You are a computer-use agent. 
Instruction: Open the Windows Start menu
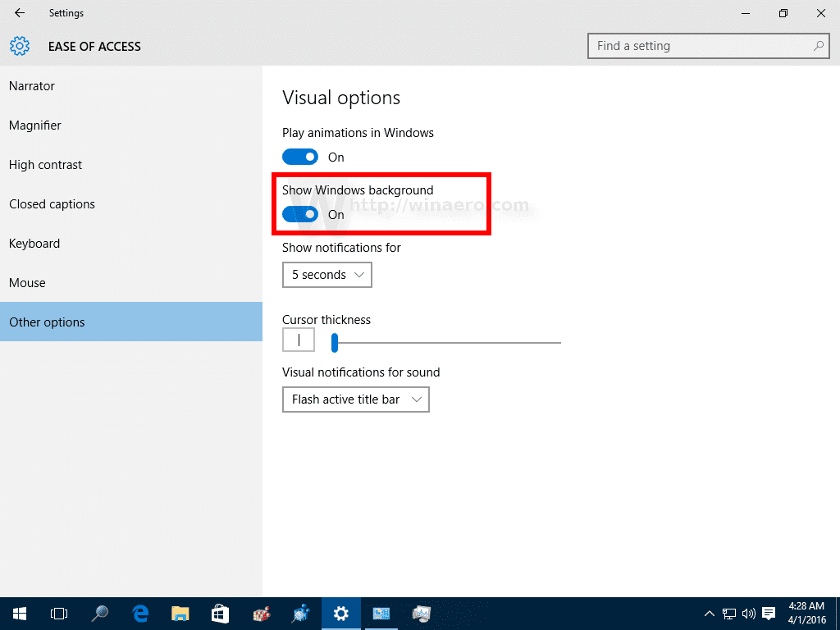(20, 614)
